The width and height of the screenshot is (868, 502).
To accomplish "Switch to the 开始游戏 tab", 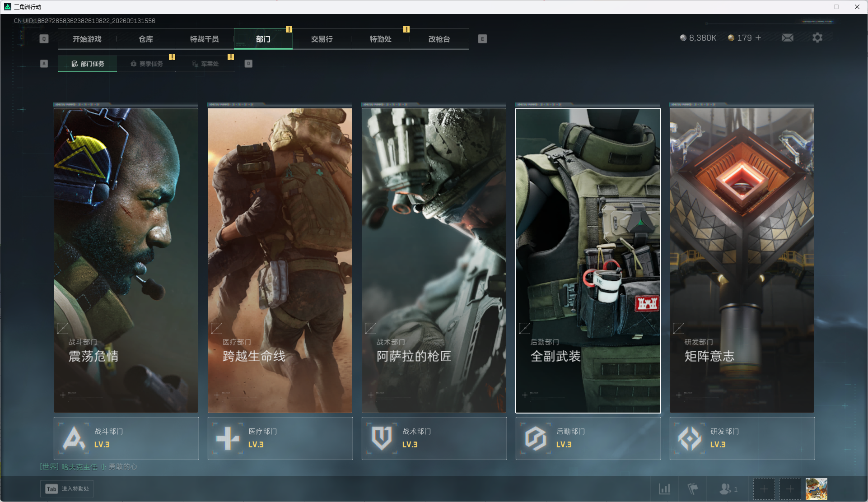I will 87,39.
